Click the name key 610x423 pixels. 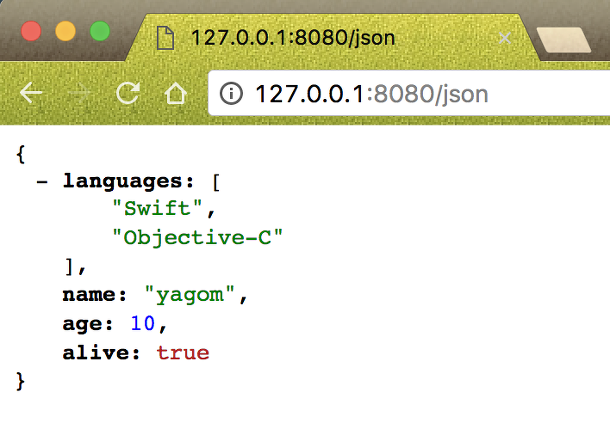point(89,295)
